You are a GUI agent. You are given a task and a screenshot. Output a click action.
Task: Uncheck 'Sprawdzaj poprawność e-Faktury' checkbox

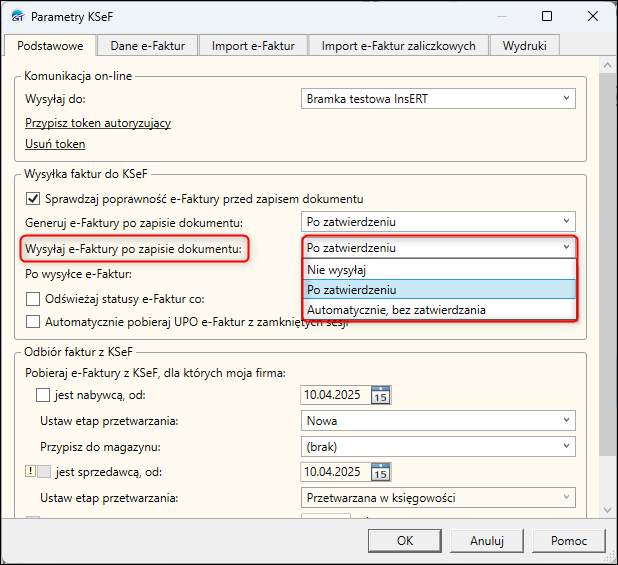(x=33, y=198)
